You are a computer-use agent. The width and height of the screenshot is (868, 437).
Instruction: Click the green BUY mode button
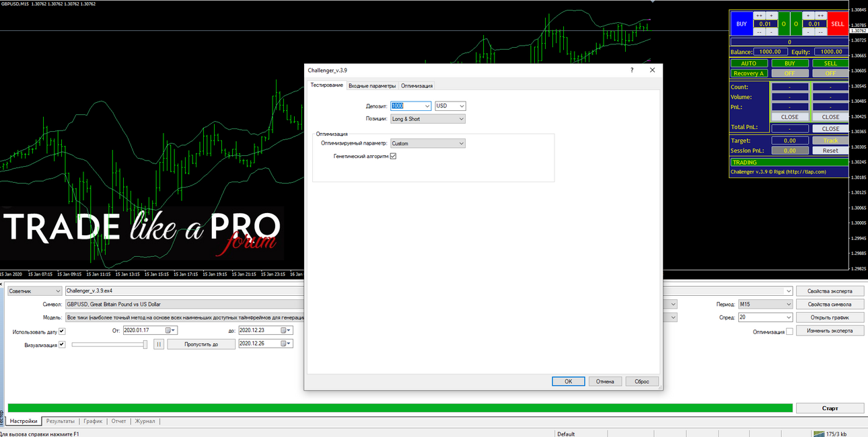[x=790, y=63]
